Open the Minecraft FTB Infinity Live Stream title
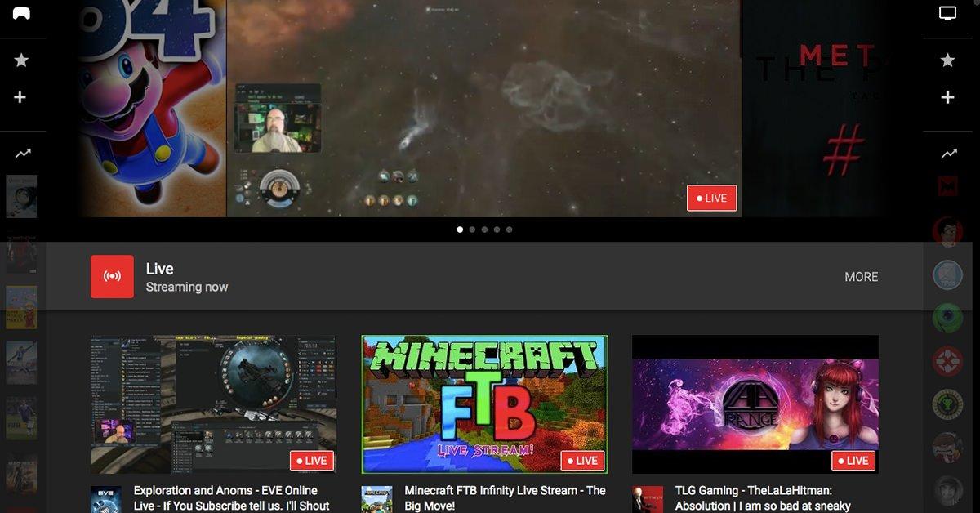 (x=506, y=498)
